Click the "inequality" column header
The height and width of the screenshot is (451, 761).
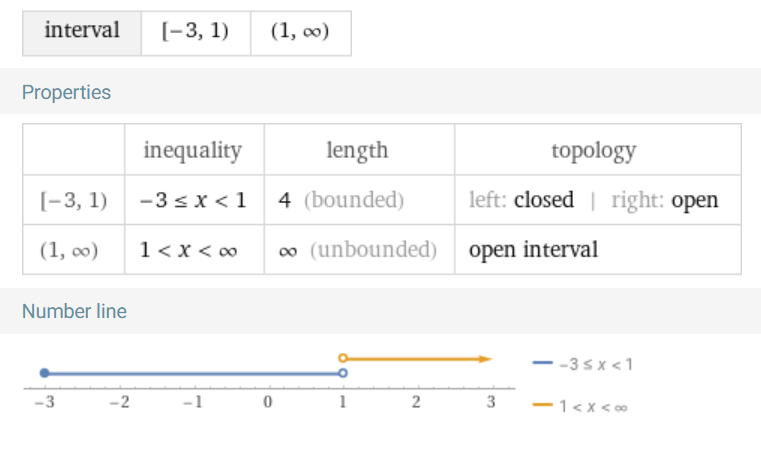tap(193, 151)
